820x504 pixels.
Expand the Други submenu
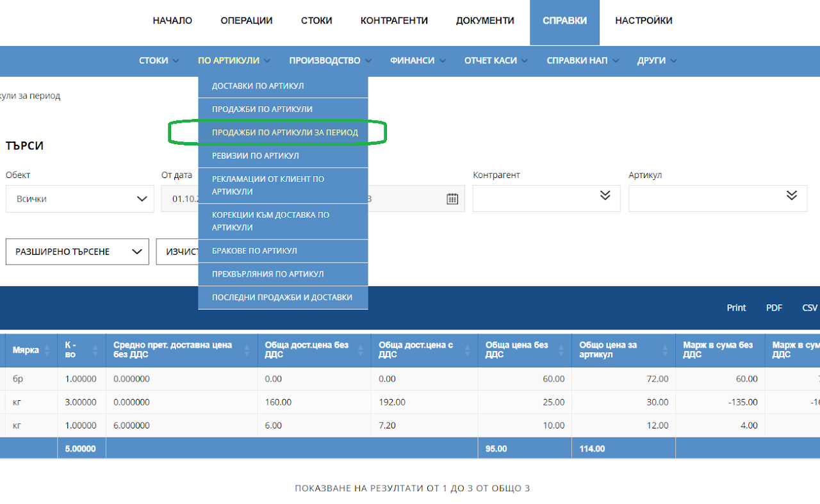pyautogui.click(x=657, y=61)
